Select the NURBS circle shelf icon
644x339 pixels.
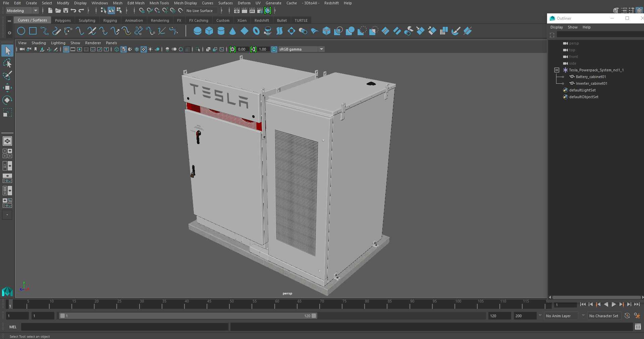(x=21, y=31)
